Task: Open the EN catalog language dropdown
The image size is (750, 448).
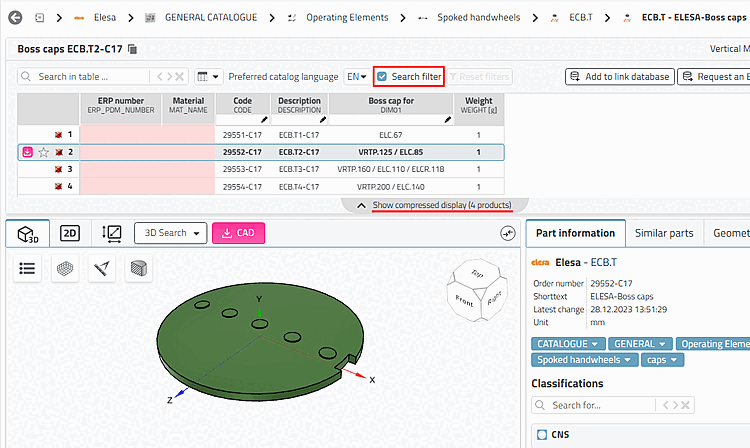Action: click(x=356, y=76)
